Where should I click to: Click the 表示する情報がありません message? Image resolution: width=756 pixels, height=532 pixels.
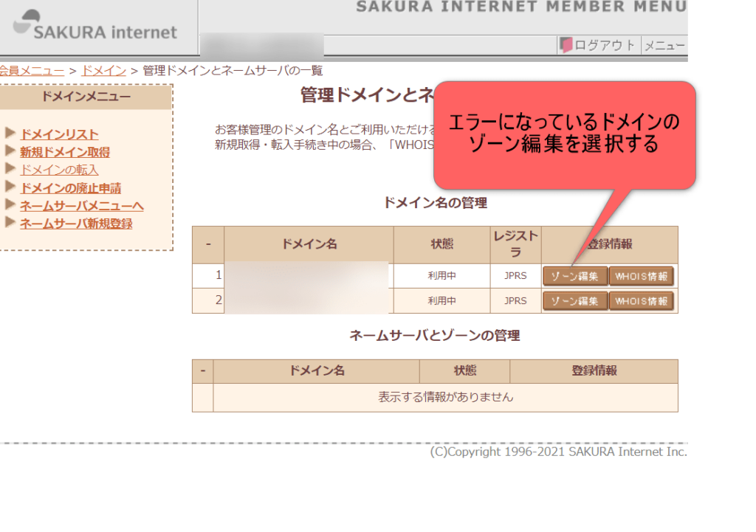click(x=445, y=397)
